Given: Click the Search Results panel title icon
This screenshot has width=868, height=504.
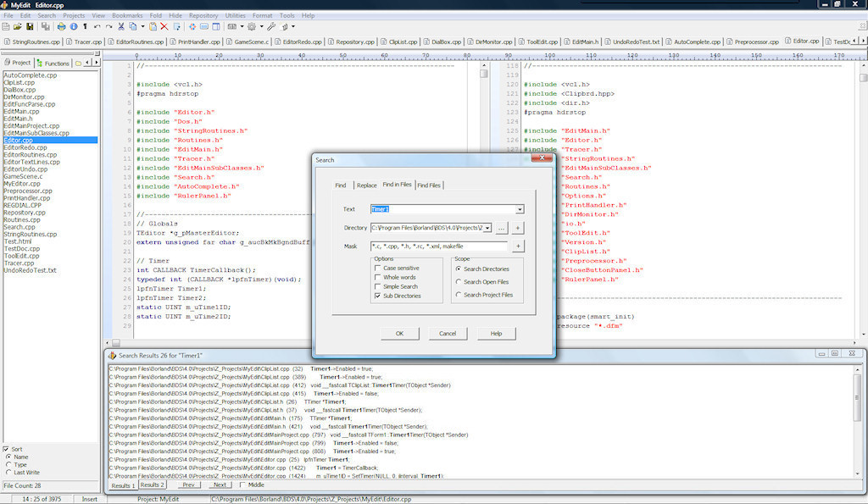Looking at the screenshot, I should (112, 356).
